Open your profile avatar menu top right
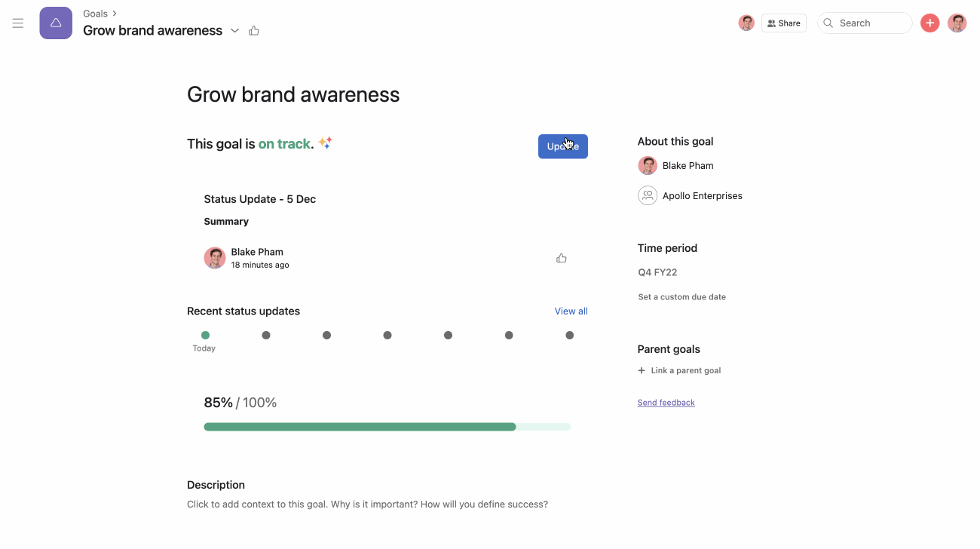The height and width of the screenshot is (549, 980). [x=957, y=23]
